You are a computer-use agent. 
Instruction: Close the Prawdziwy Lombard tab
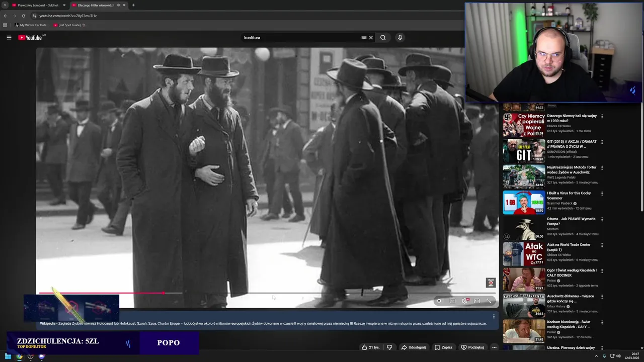coord(64,5)
